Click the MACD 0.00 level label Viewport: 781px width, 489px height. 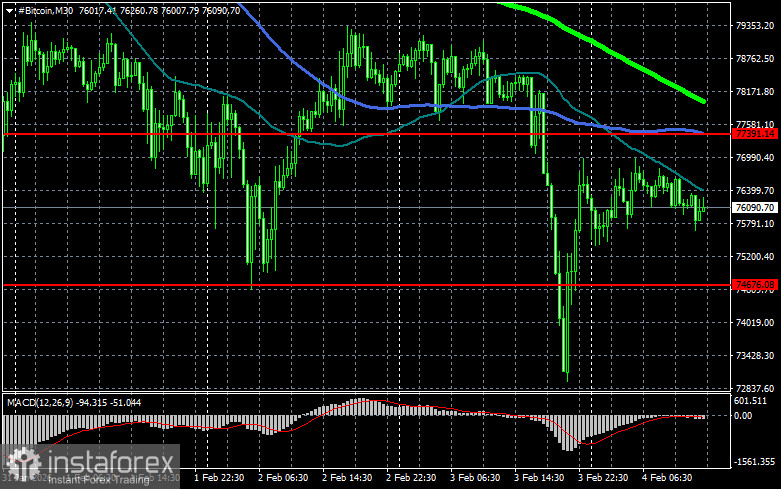coord(743,415)
